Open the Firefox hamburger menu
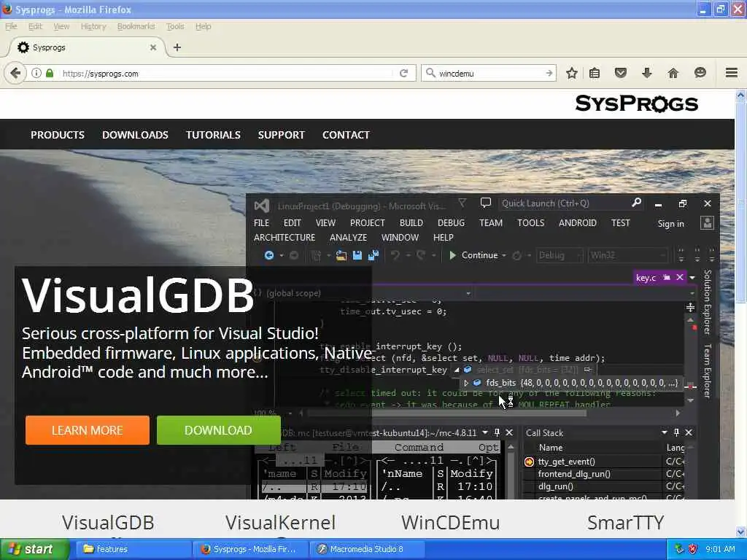 [732, 73]
